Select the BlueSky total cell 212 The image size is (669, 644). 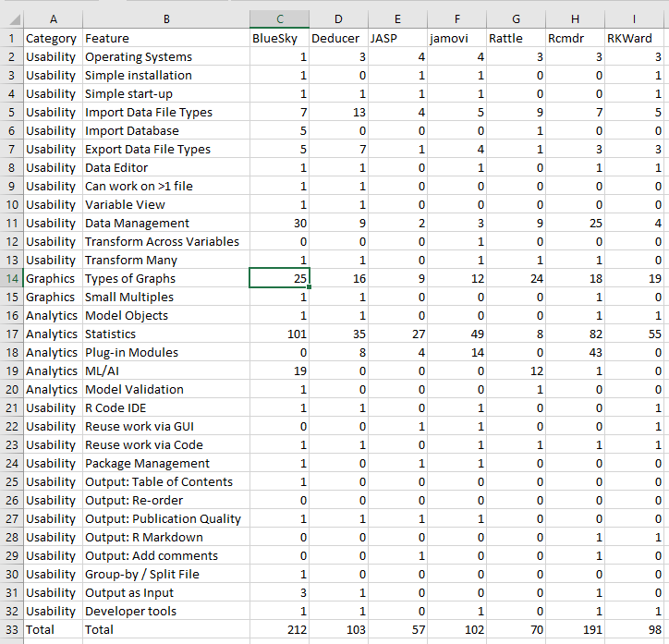coord(279,629)
